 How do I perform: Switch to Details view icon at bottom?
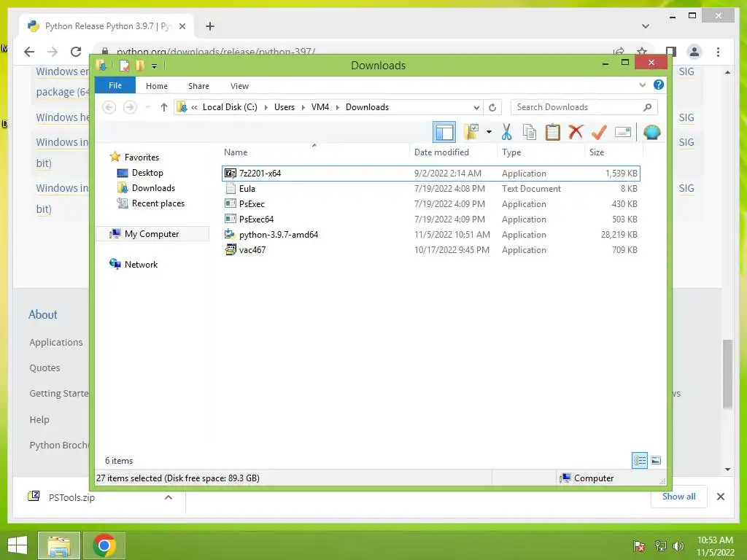coord(639,461)
